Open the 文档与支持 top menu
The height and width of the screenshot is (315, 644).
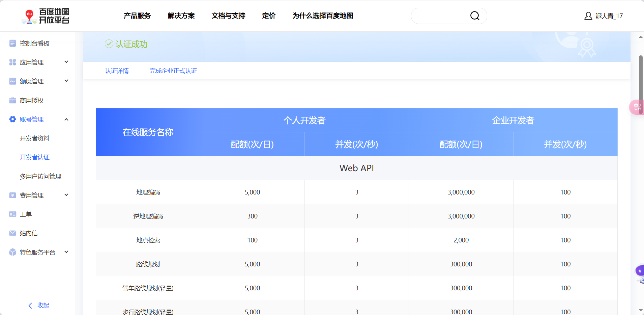click(228, 16)
